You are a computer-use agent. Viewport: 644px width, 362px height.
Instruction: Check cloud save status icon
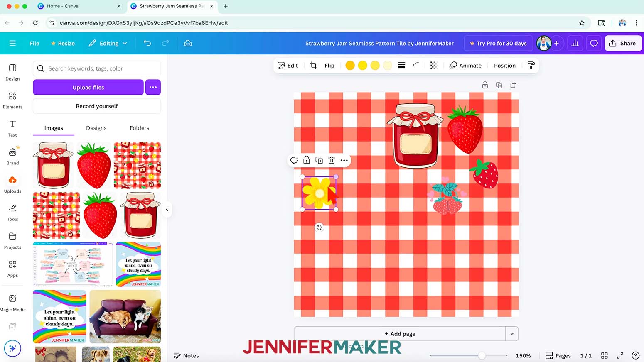[188, 43]
